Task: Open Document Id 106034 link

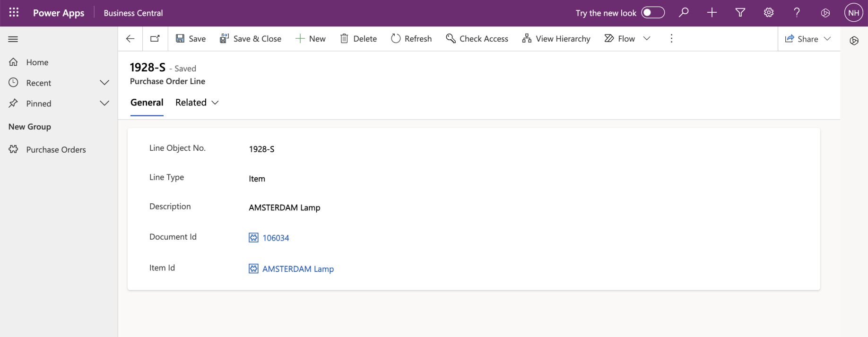Action: pyautogui.click(x=276, y=238)
